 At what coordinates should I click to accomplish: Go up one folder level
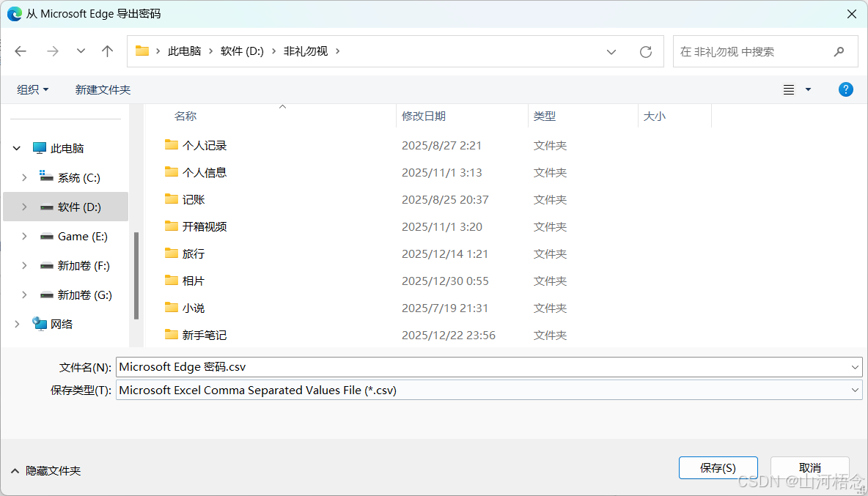point(107,51)
